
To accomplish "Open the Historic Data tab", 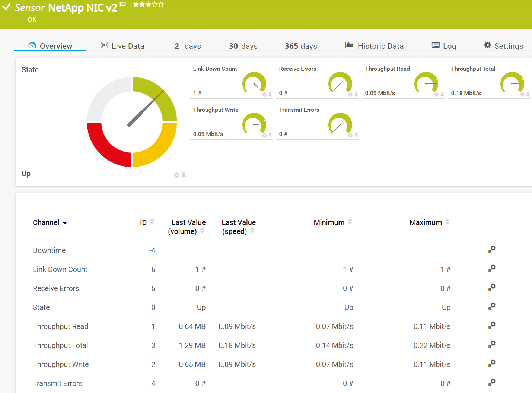I will coord(375,46).
